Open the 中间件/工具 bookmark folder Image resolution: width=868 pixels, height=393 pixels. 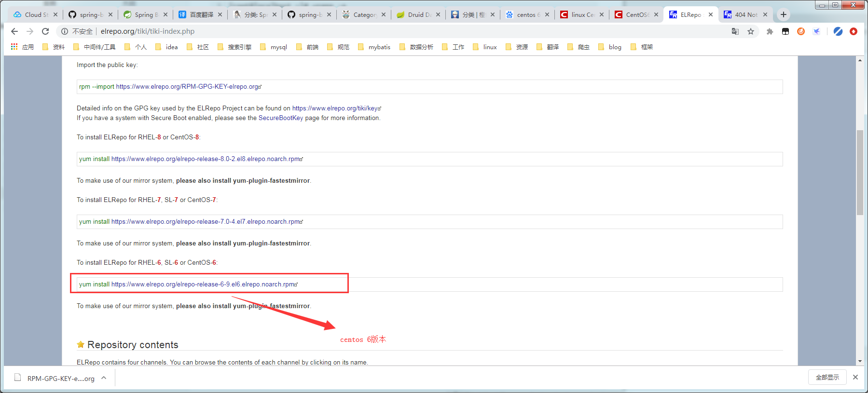pos(94,47)
